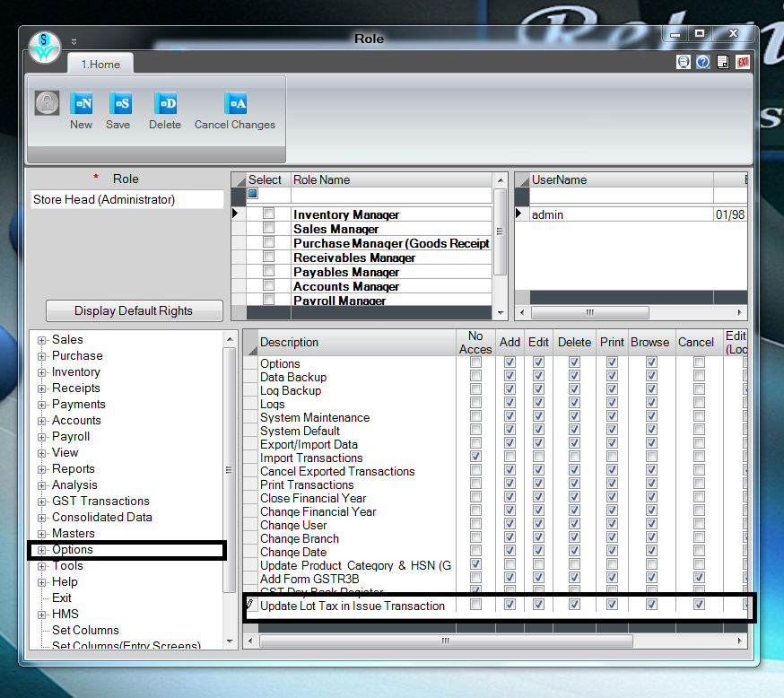This screenshot has width=784, height=698.
Task: Expand the Accounts tree node
Action: tap(41, 421)
